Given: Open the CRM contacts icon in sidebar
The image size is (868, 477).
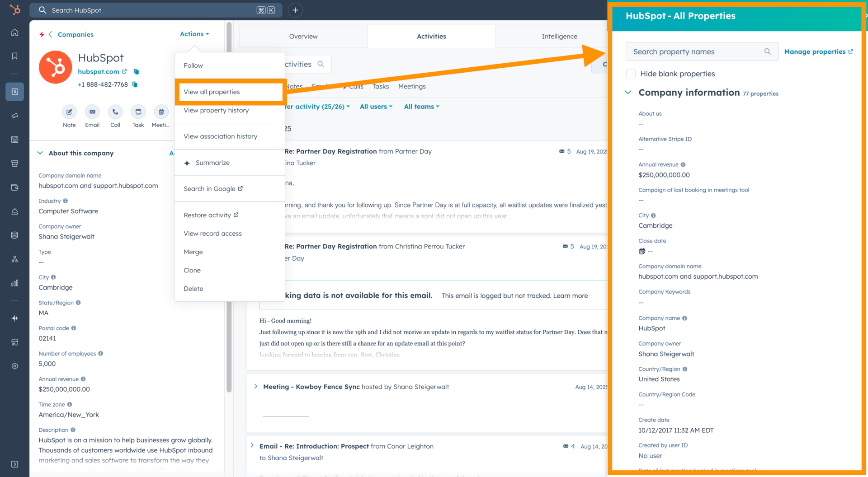Looking at the screenshot, I should 15,92.
